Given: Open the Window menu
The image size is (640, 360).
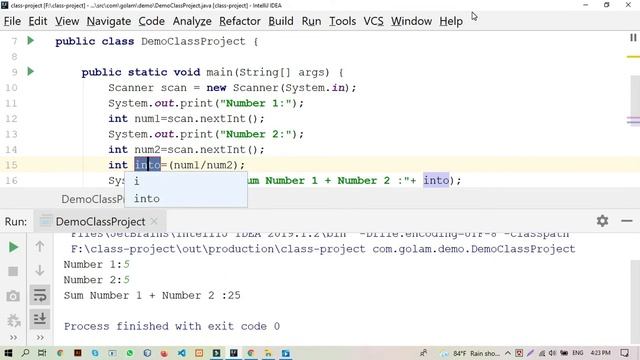Looking at the screenshot, I should pyautogui.click(x=411, y=21).
